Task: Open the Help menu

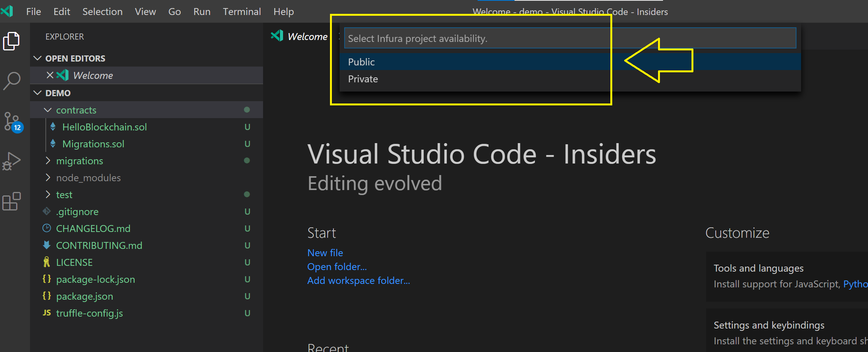Action: tap(284, 12)
